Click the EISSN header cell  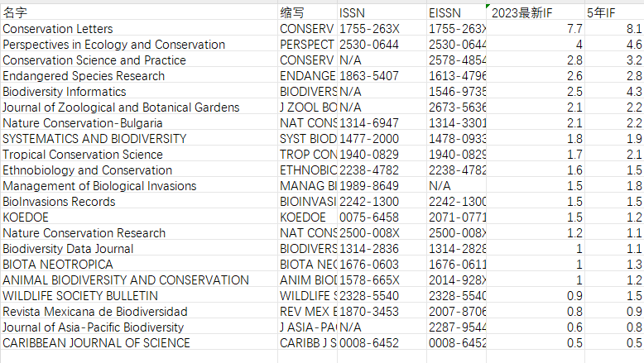(x=456, y=12)
